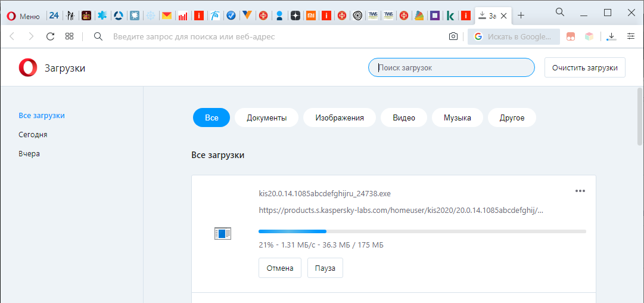Open the tab with the blue wave swirl icon

[215, 16]
